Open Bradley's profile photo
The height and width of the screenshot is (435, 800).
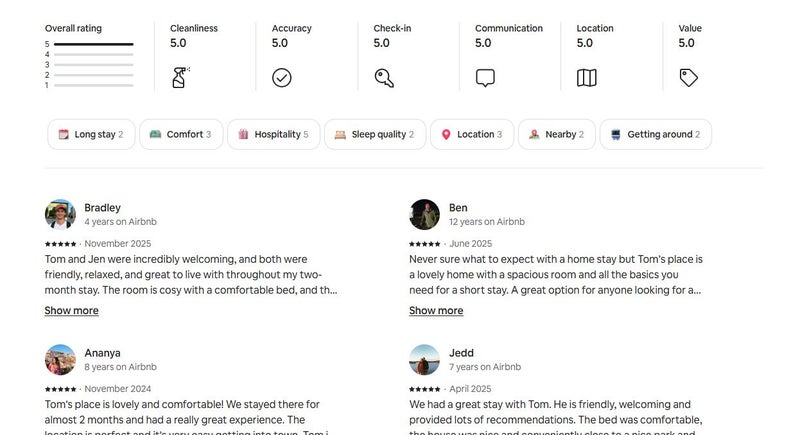tap(60, 214)
